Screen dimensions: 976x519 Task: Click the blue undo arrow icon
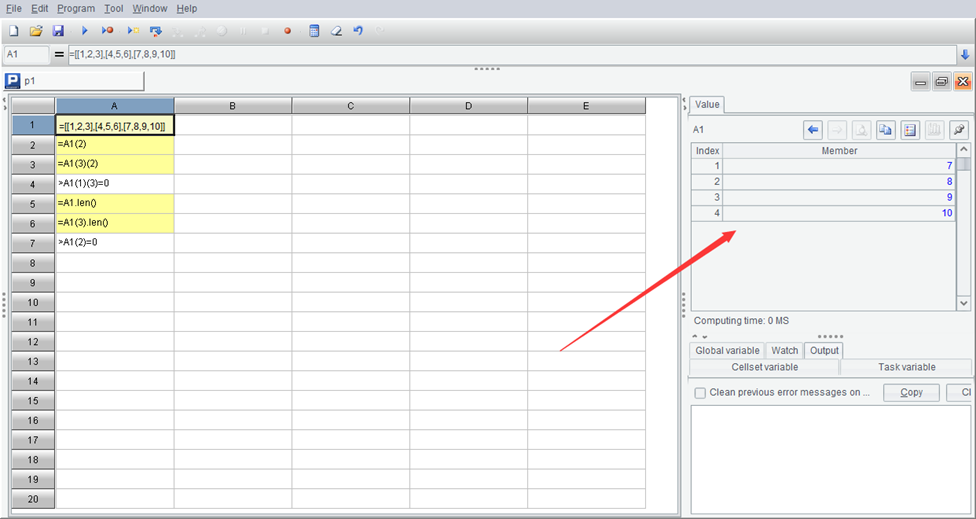[x=358, y=31]
